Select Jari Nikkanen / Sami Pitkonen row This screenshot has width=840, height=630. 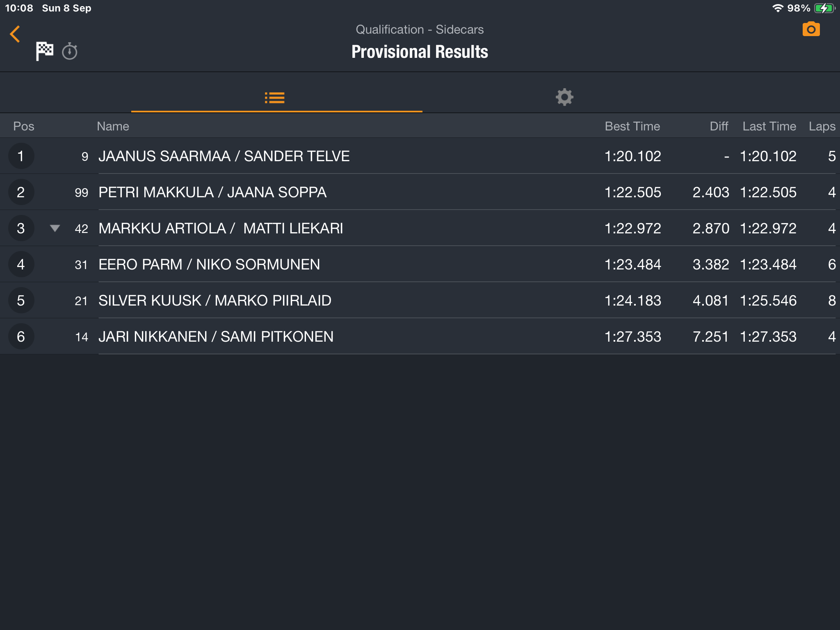(x=216, y=337)
